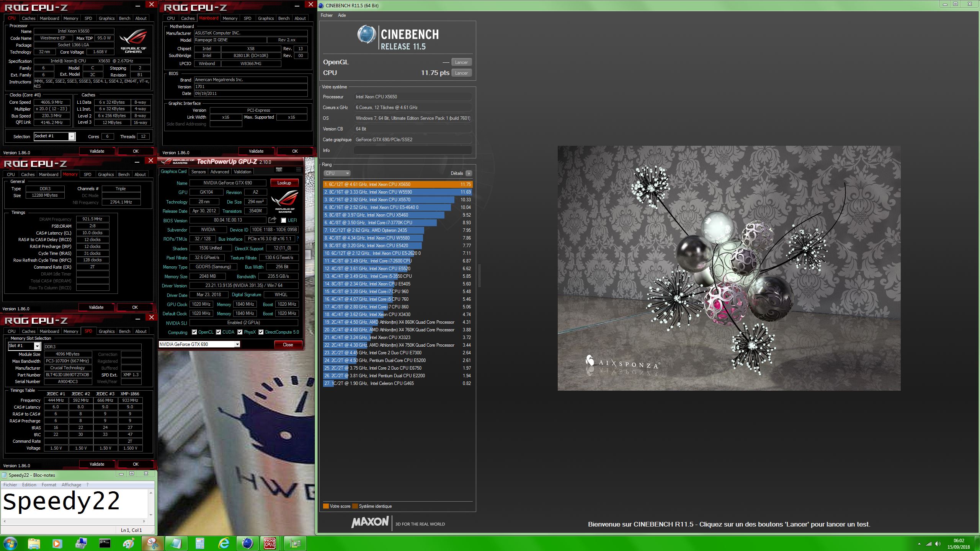Launch Internet Explorer from the taskbar
Image resolution: width=980 pixels, height=551 pixels.
tap(224, 543)
